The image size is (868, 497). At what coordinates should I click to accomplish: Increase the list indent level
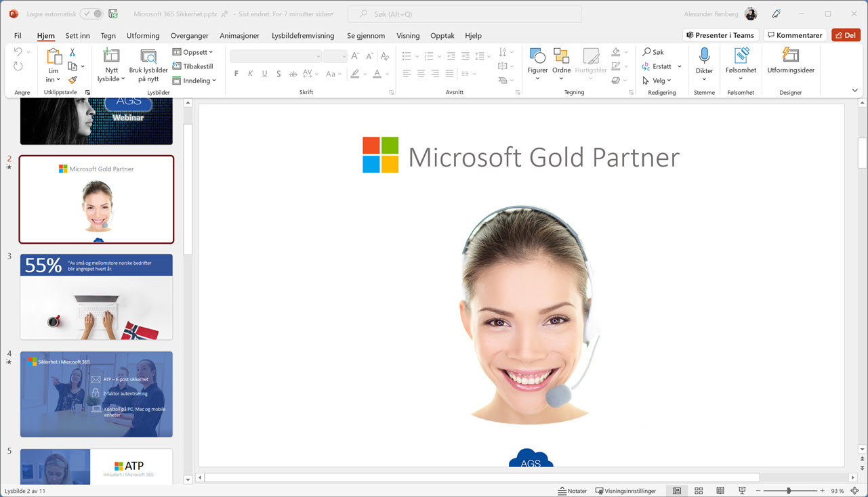tap(466, 56)
